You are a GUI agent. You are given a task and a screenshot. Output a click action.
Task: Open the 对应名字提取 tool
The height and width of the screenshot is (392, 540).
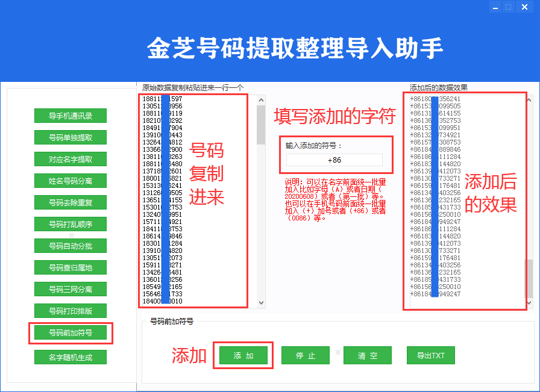pos(72,159)
